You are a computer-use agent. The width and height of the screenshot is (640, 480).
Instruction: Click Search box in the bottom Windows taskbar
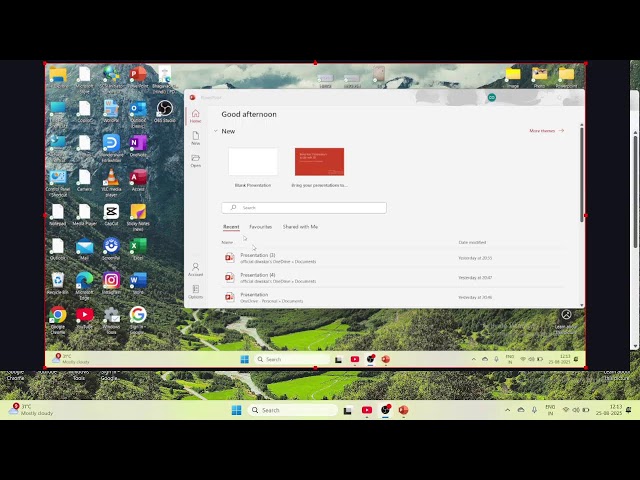(x=293, y=410)
